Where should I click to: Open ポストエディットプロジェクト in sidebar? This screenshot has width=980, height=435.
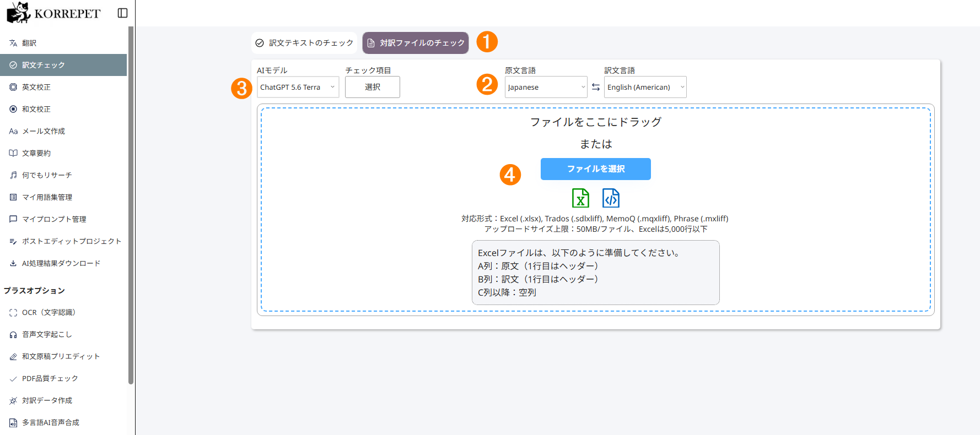(63, 241)
